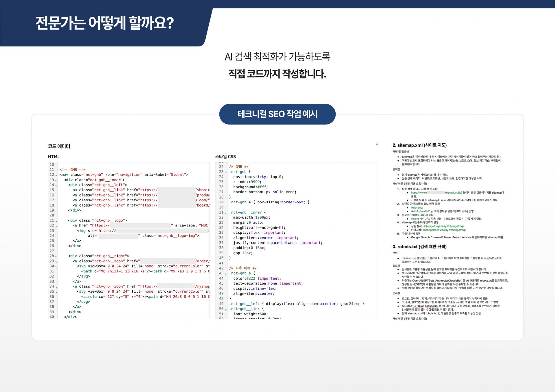Click the changefreq daily tag text

(x=443, y=226)
